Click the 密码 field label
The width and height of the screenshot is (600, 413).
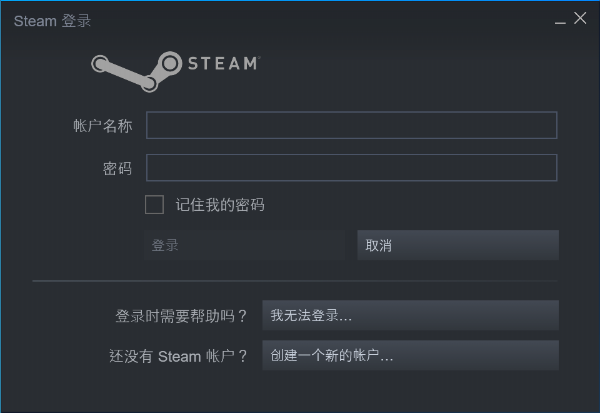(x=117, y=168)
